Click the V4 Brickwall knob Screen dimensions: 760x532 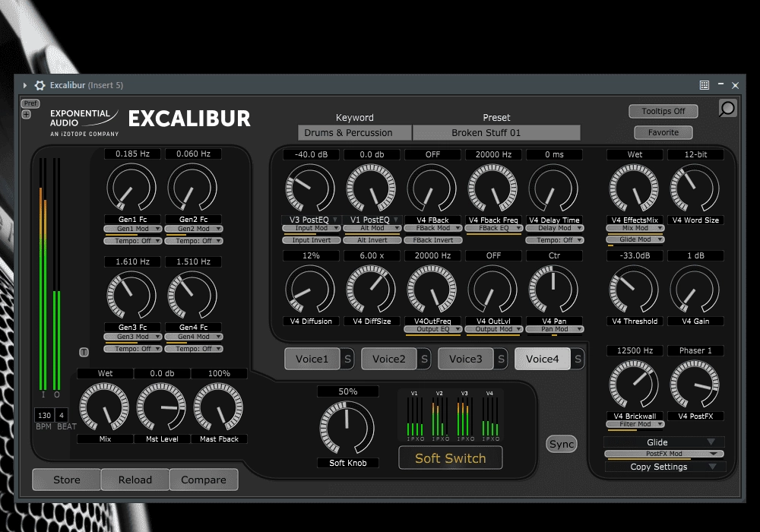pyautogui.click(x=634, y=385)
